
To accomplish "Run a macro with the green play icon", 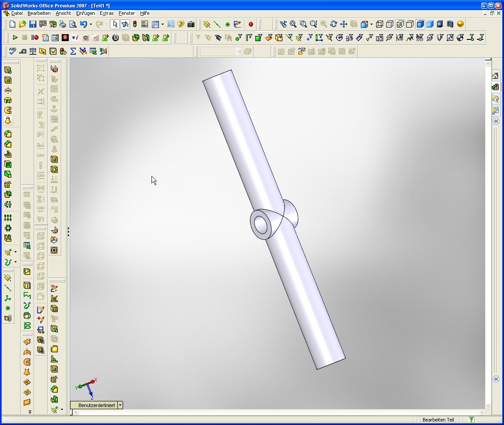I will pos(15,38).
